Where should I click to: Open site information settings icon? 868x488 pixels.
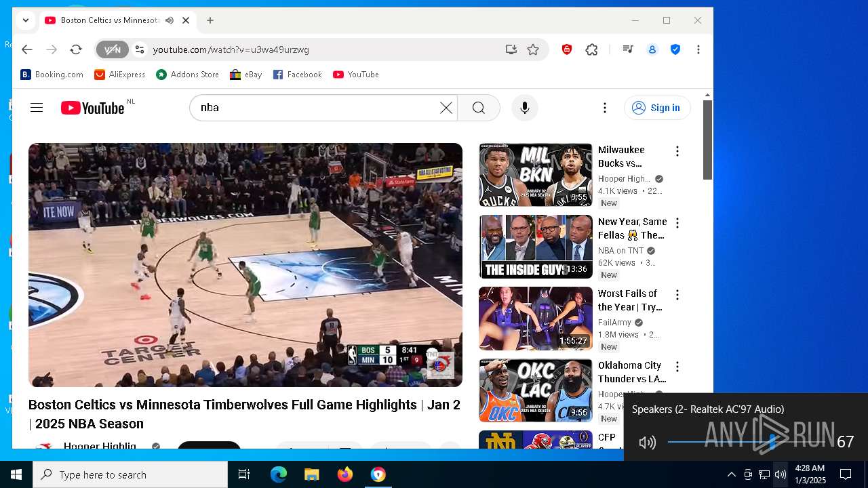click(140, 49)
